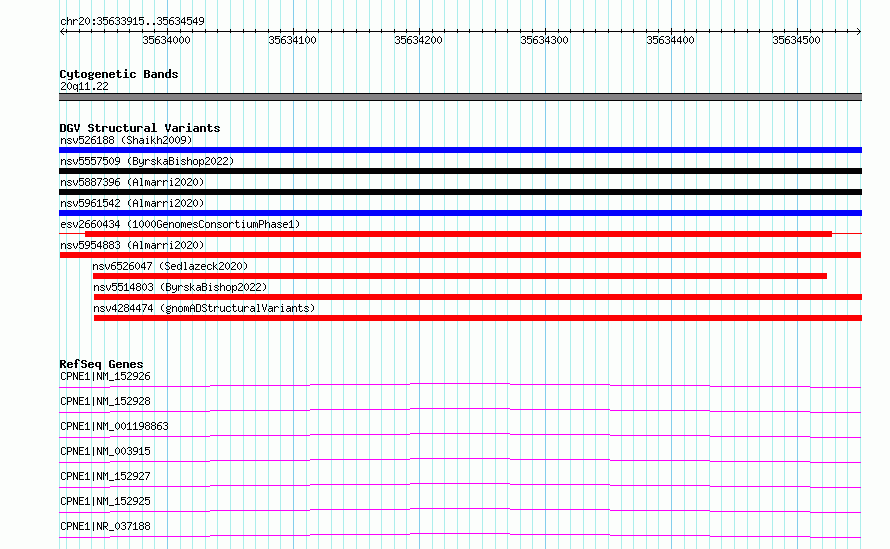This screenshot has width=890, height=549.
Task: Click the red bar under esv2660434
Action: click(459, 234)
